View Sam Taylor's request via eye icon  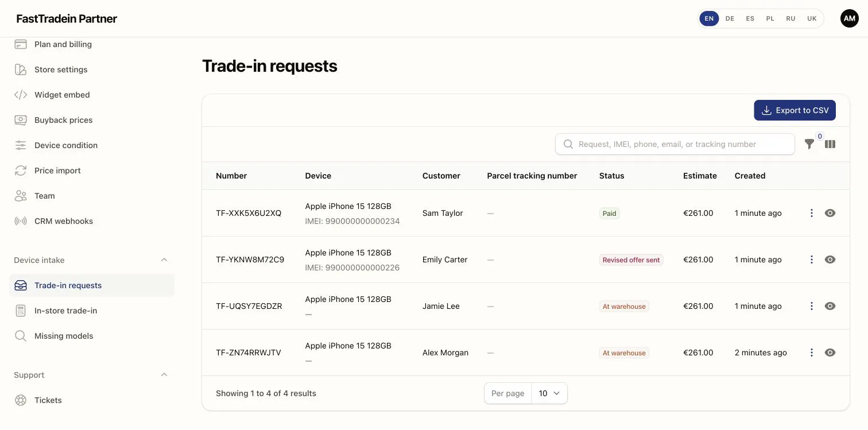pyautogui.click(x=830, y=213)
